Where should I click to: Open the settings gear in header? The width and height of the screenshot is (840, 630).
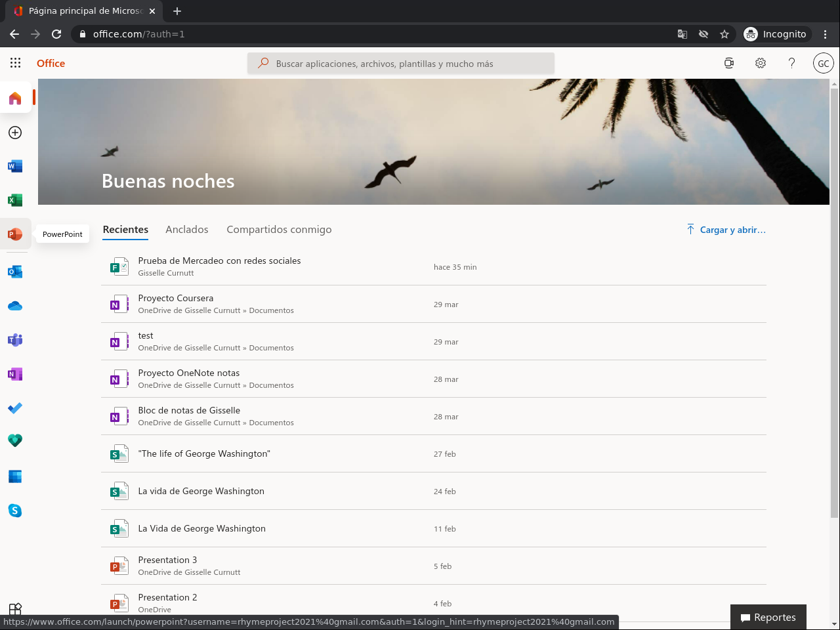tap(761, 63)
